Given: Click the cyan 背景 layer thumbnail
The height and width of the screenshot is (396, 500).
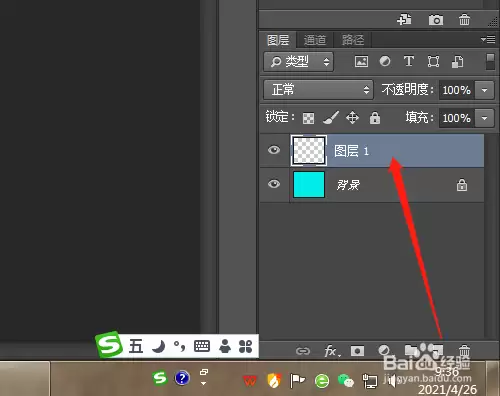Looking at the screenshot, I should (x=309, y=185).
